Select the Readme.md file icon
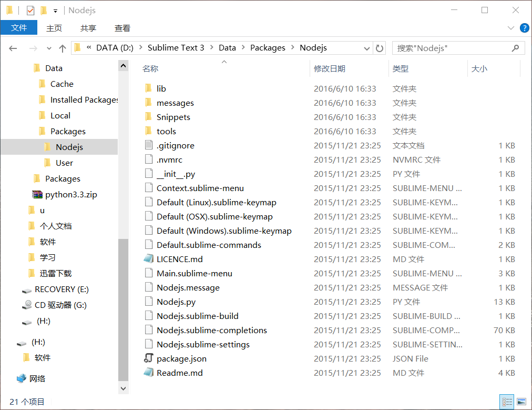 click(x=149, y=373)
